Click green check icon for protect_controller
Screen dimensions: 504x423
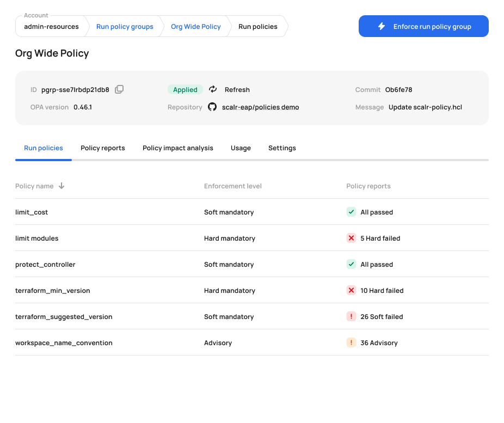click(x=351, y=264)
